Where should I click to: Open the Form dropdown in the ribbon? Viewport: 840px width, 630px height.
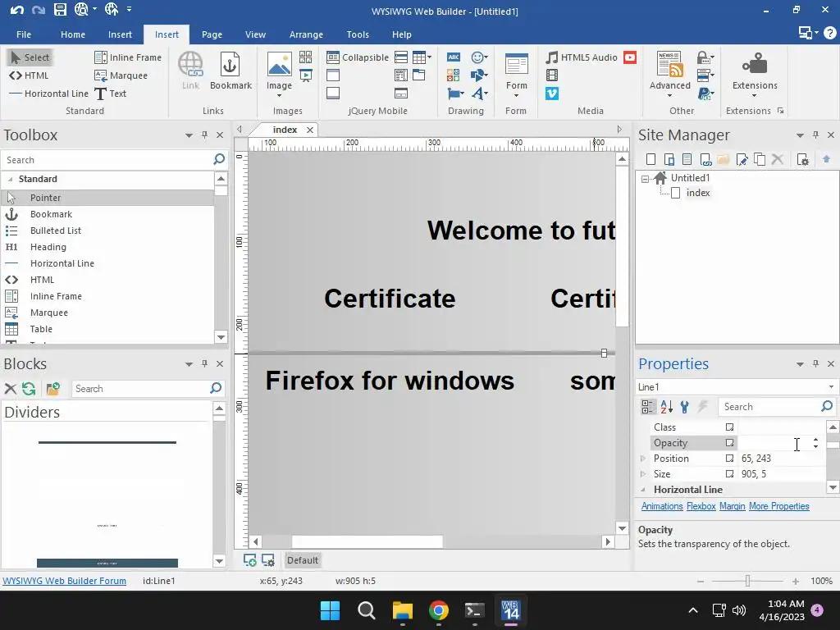[x=516, y=95]
